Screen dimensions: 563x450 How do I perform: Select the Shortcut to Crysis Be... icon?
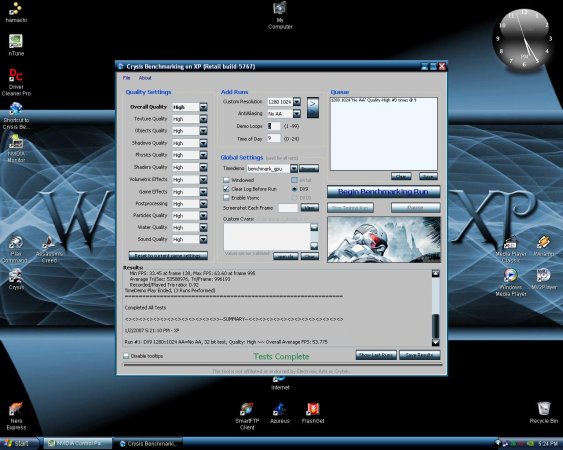coord(16,116)
